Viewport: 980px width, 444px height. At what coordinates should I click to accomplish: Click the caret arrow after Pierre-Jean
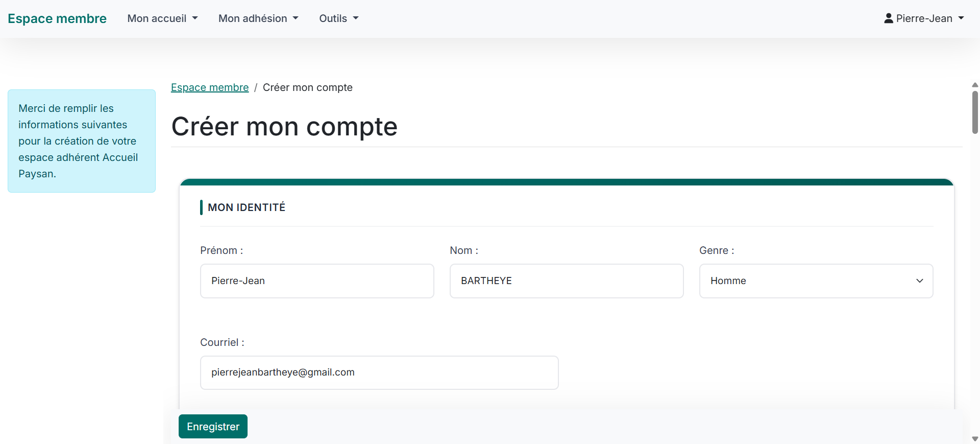(x=961, y=18)
